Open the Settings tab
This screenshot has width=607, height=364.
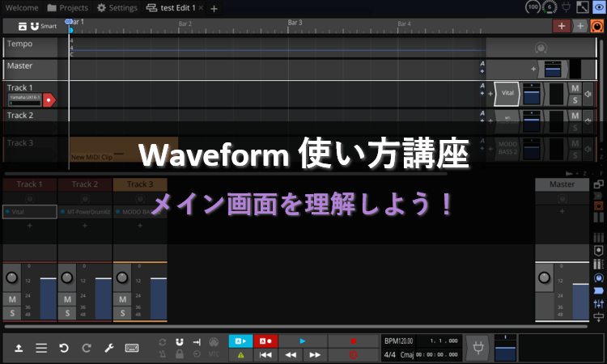[117, 8]
